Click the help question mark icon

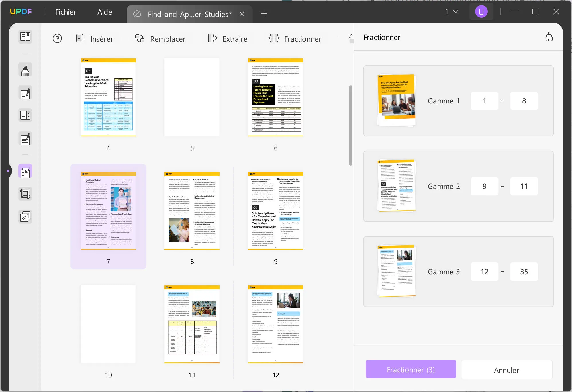pos(57,38)
